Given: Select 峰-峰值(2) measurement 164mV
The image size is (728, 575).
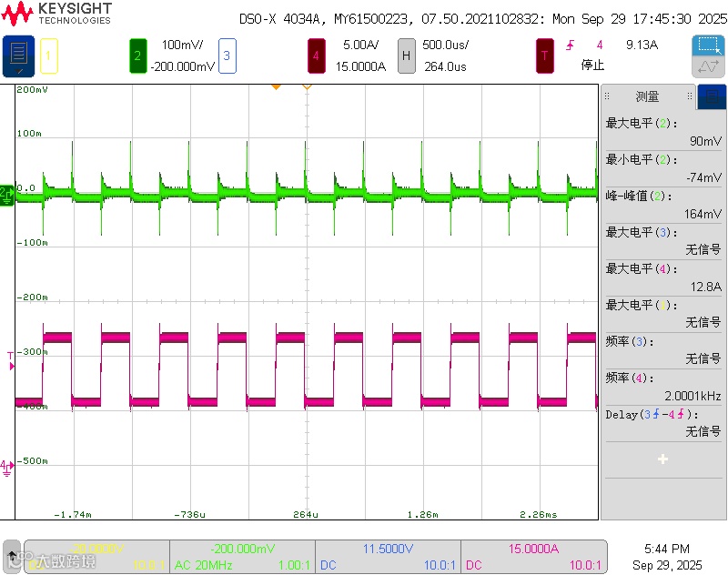Looking at the screenshot, I should click(x=663, y=205).
